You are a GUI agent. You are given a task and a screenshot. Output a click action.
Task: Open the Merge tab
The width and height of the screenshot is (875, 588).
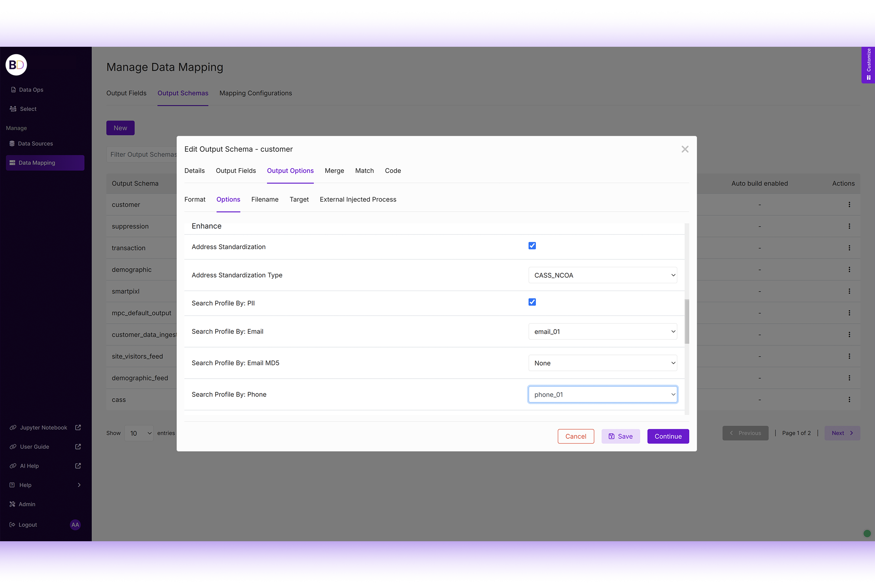point(334,171)
